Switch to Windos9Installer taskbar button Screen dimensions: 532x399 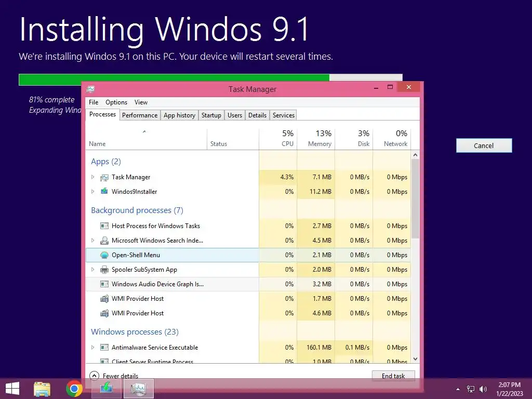[x=106, y=388]
